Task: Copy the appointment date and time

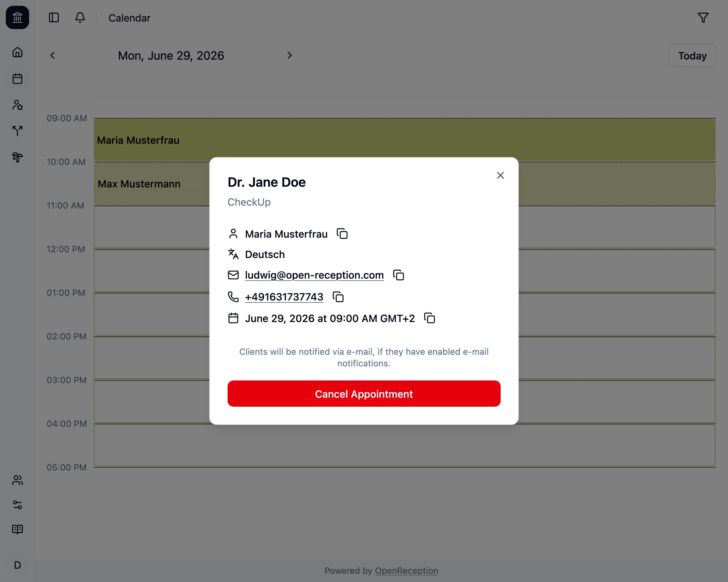Action: [430, 318]
